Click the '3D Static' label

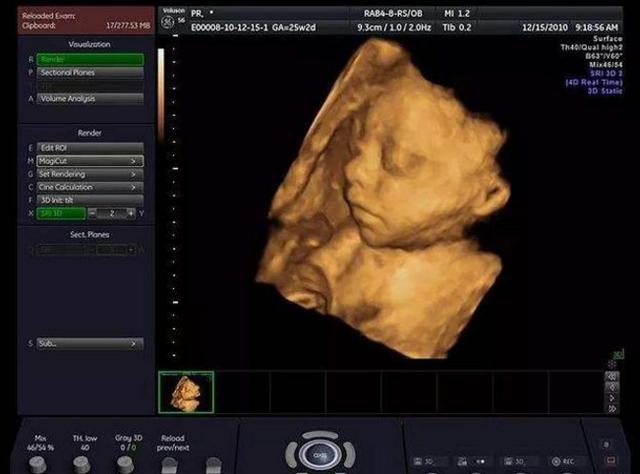click(x=605, y=91)
